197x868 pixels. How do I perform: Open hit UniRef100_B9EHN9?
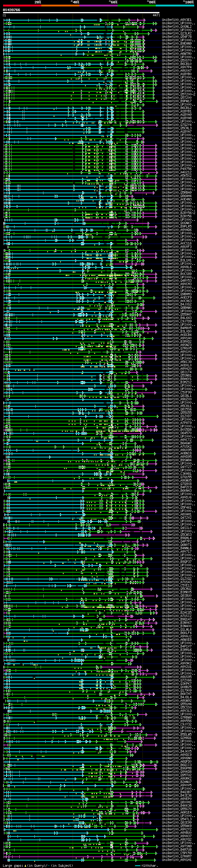[177, 43]
